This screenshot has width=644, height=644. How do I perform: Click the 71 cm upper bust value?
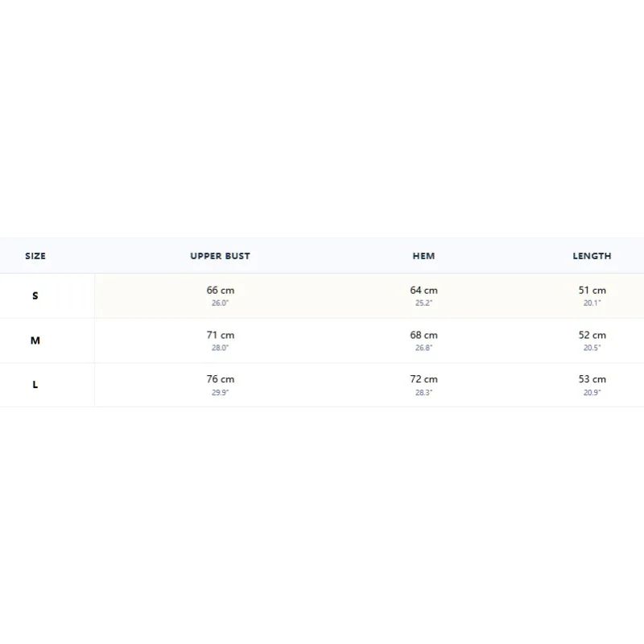[x=220, y=335]
